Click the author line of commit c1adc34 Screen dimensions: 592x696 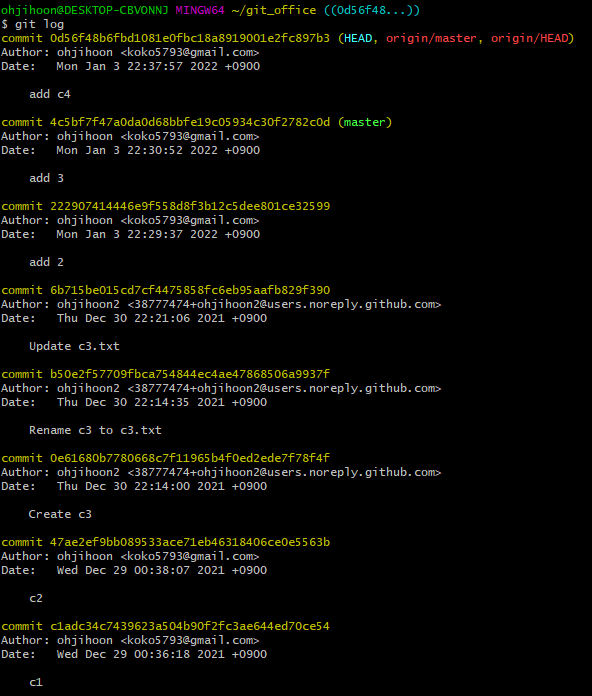coord(130,640)
